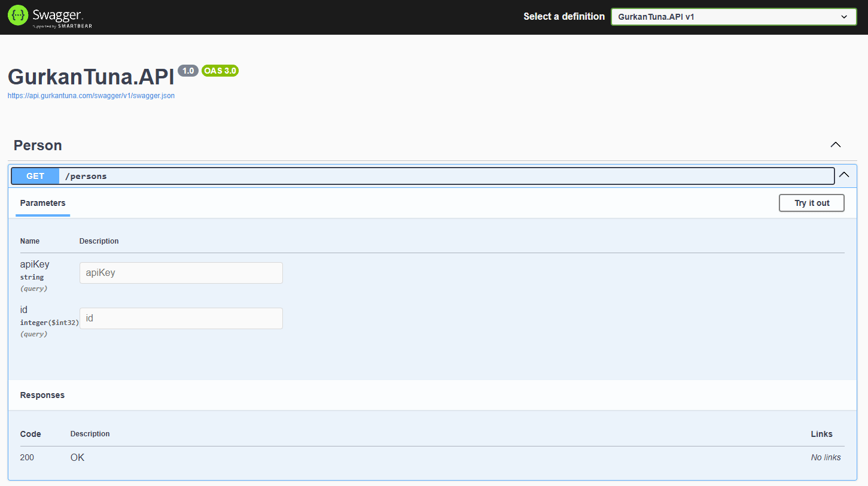868x486 pixels.
Task: Focus the id input field
Action: tap(181, 318)
